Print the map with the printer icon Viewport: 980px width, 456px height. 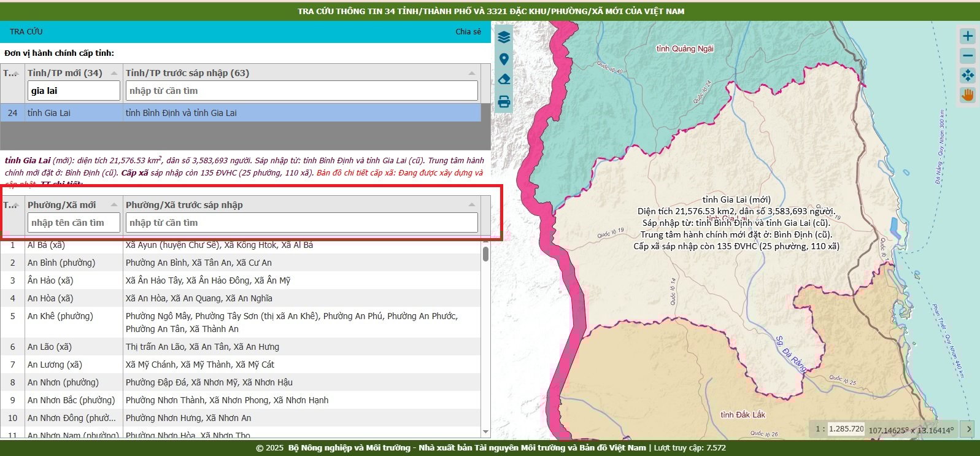click(x=504, y=102)
